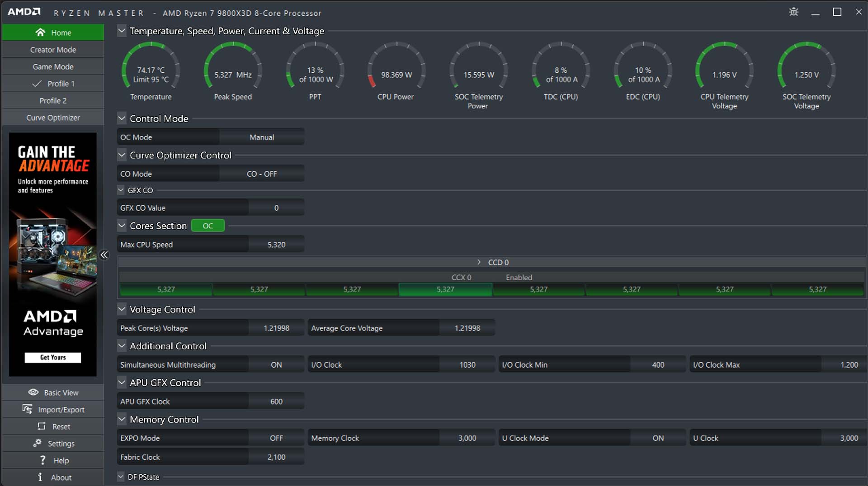Edit Max CPU Speed 5,320 value
This screenshot has height=486, width=868.
tap(276, 245)
